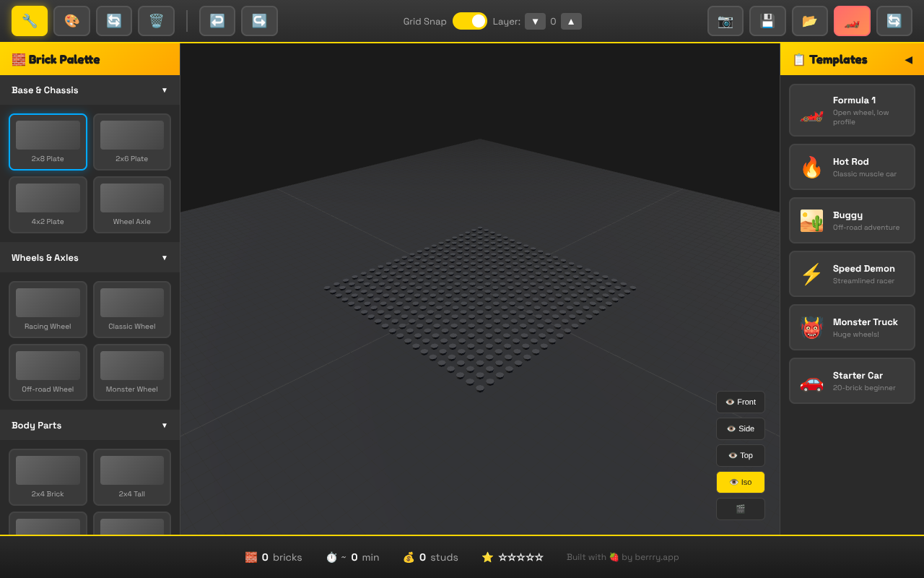Collapse the Wheels & Axles section

click(x=164, y=257)
